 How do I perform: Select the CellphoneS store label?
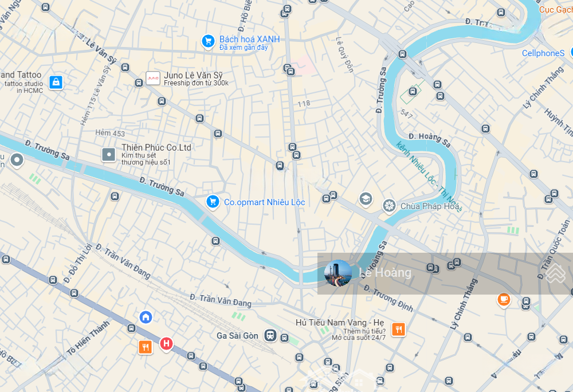(x=543, y=53)
